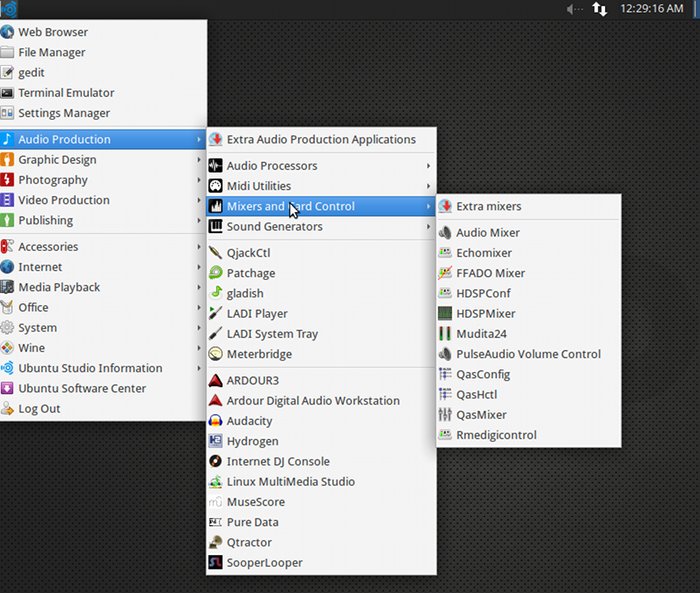Click the Ubuntu Studio menu logo

8,9
